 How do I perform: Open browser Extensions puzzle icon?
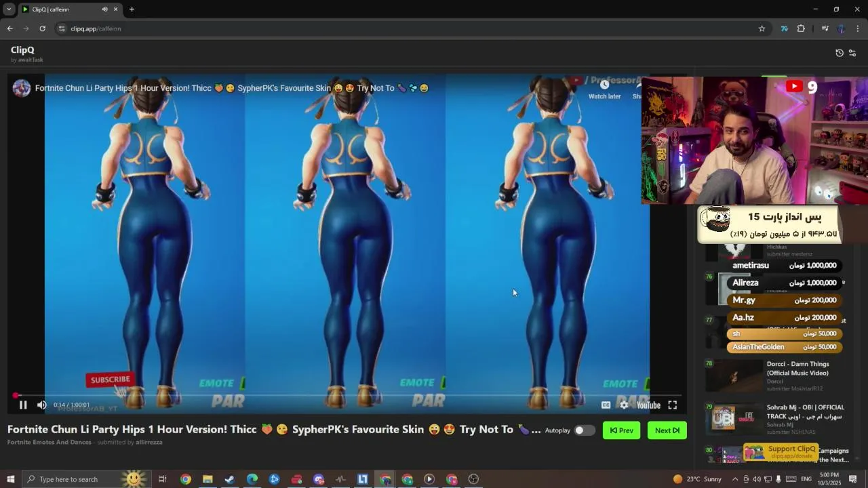[x=801, y=28]
